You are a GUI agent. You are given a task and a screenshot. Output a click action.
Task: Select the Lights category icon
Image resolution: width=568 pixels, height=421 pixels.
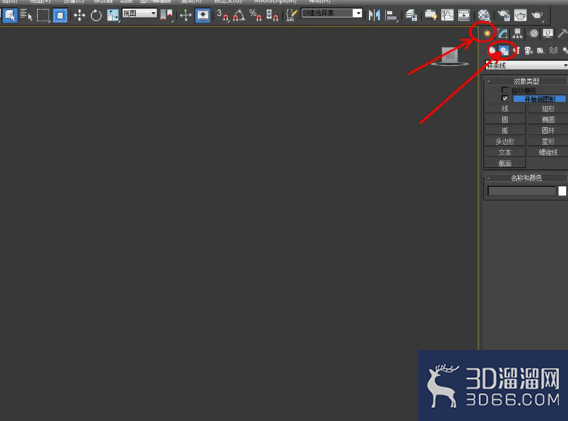tap(517, 51)
